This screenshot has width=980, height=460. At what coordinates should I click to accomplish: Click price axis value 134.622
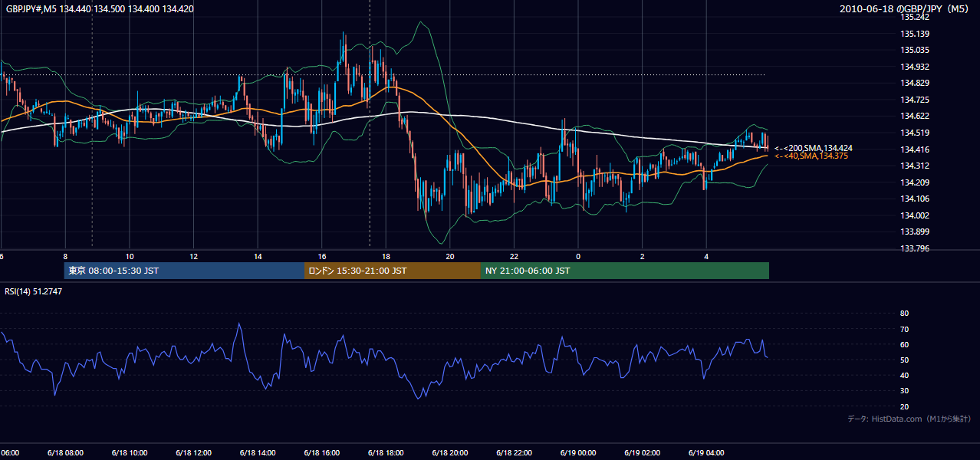[915, 116]
